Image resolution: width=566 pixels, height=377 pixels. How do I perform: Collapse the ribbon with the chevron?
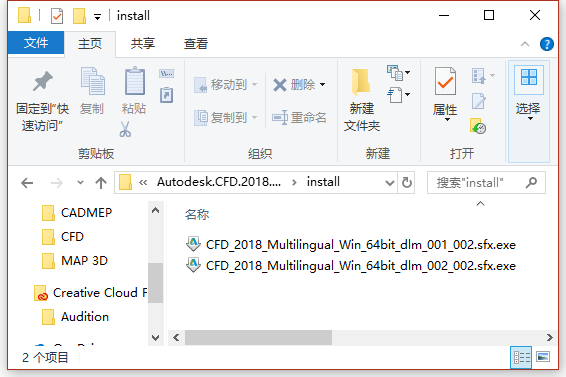click(525, 44)
